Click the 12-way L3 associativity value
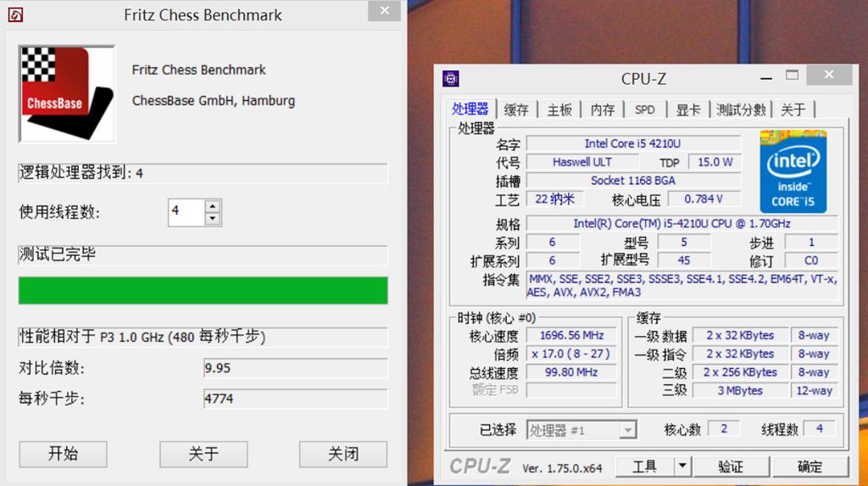Screen dimensions: 868x486 814,390
